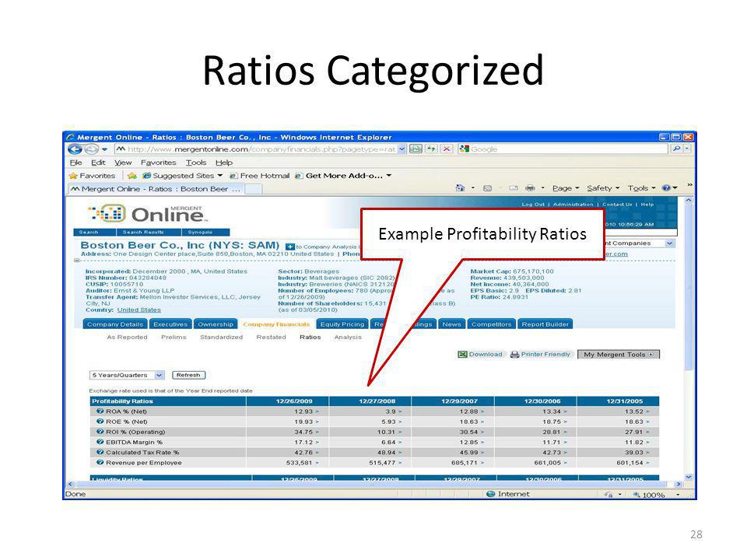Click the search magnifier icon
Screen dimensions: 747x560
point(676,149)
